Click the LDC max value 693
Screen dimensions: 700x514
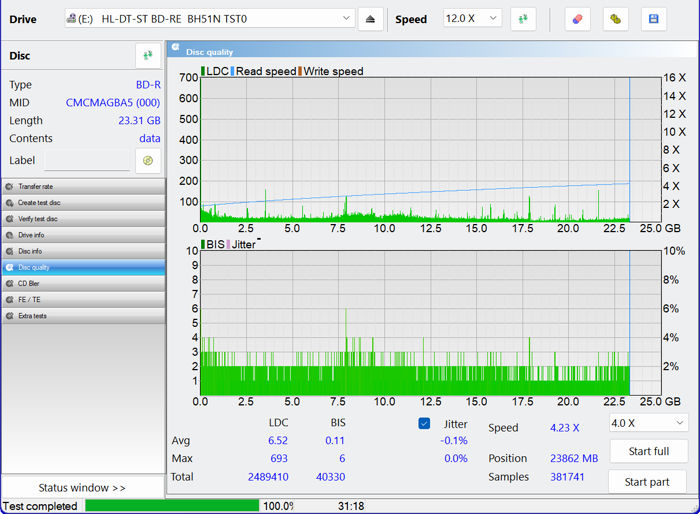[279, 459]
